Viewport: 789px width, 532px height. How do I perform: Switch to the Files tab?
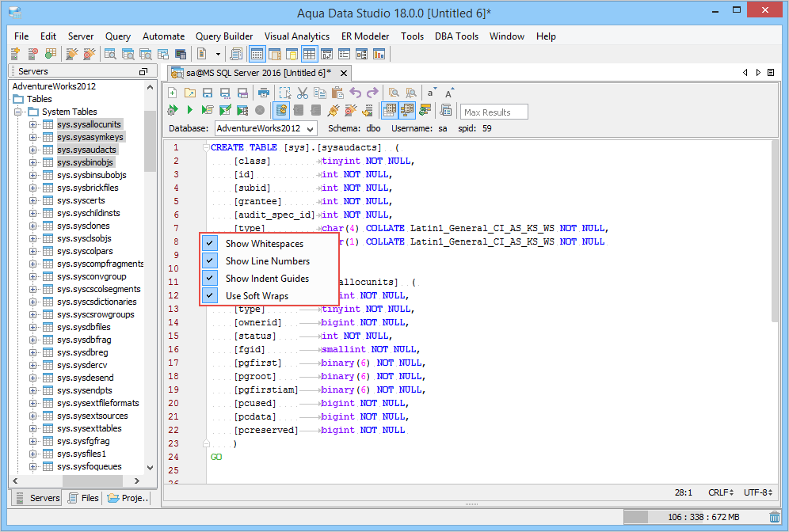click(x=82, y=498)
